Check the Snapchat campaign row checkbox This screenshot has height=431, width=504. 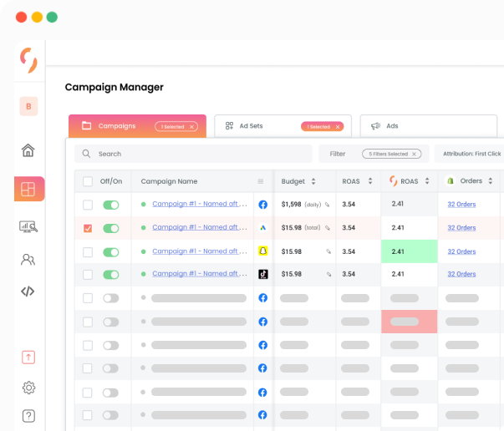pos(88,251)
